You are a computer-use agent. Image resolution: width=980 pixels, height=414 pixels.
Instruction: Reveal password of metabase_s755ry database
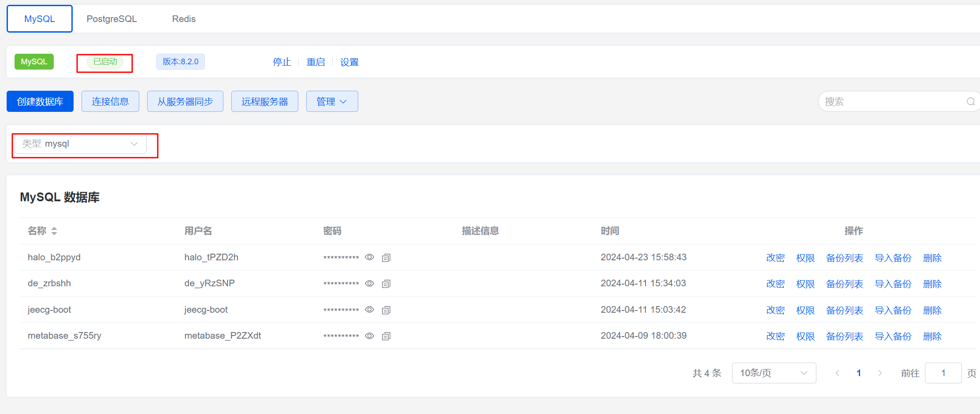tap(369, 336)
